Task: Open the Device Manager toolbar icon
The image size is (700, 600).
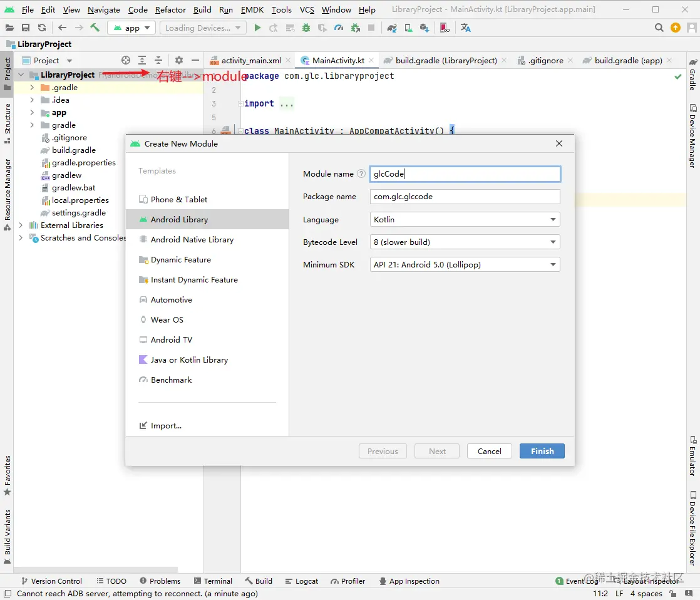Action: 408,28
